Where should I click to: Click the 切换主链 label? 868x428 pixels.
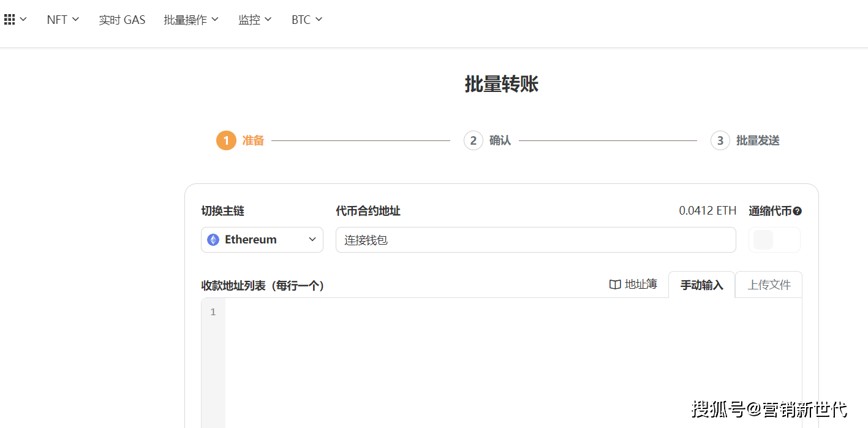pos(223,211)
